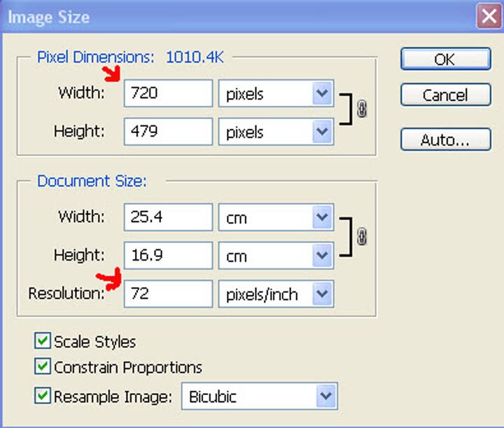Image resolution: width=504 pixels, height=428 pixels.
Task: Confirm with the OK button
Action: (x=446, y=59)
